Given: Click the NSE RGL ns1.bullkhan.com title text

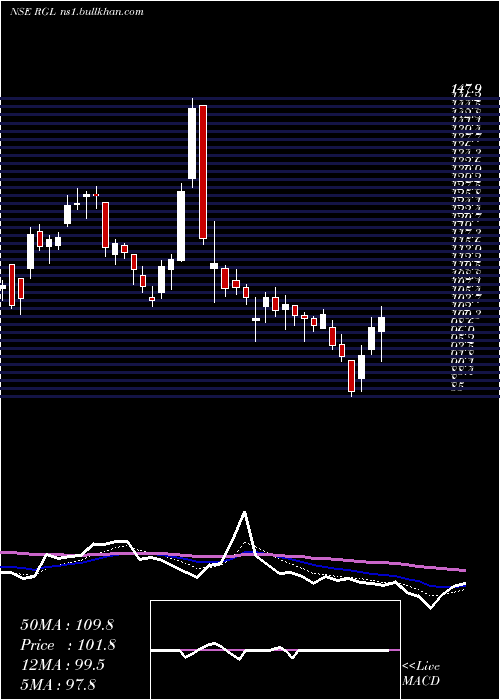Looking at the screenshot, I should pos(76,12).
